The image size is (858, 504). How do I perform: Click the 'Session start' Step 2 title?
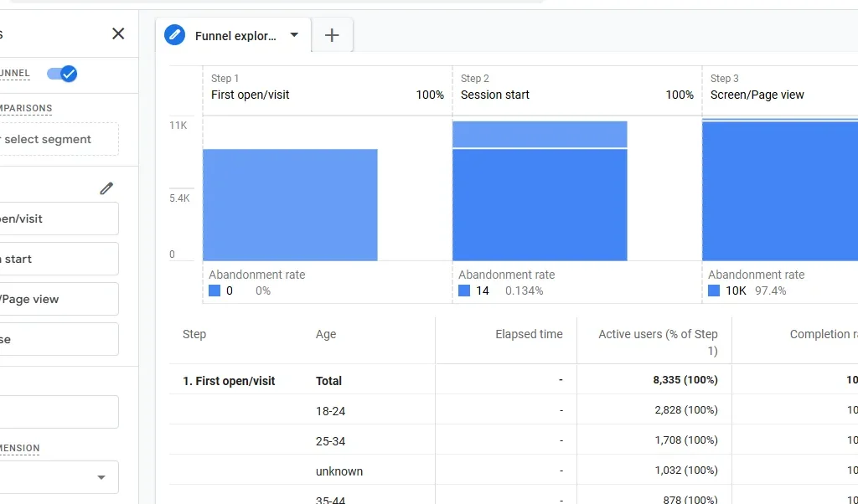click(494, 95)
